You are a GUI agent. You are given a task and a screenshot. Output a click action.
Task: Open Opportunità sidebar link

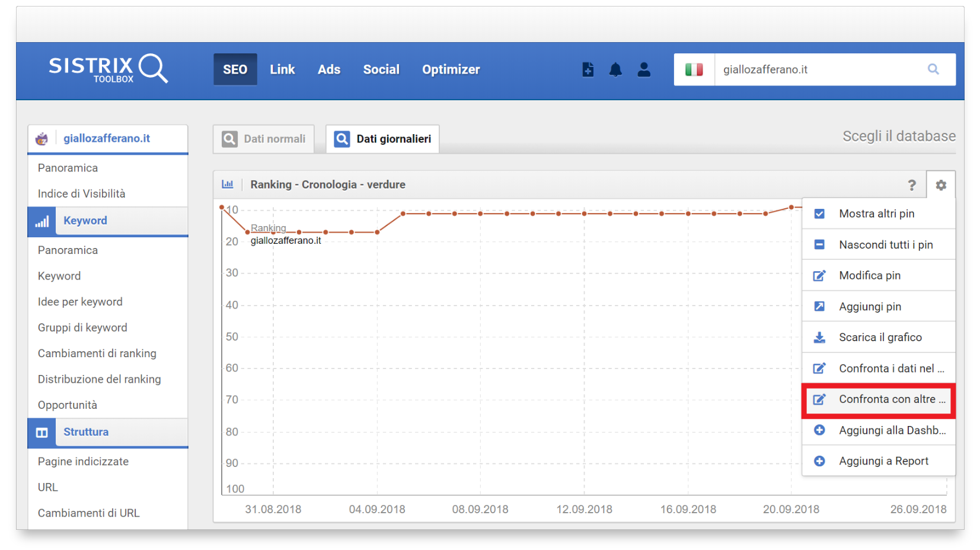[68, 405]
